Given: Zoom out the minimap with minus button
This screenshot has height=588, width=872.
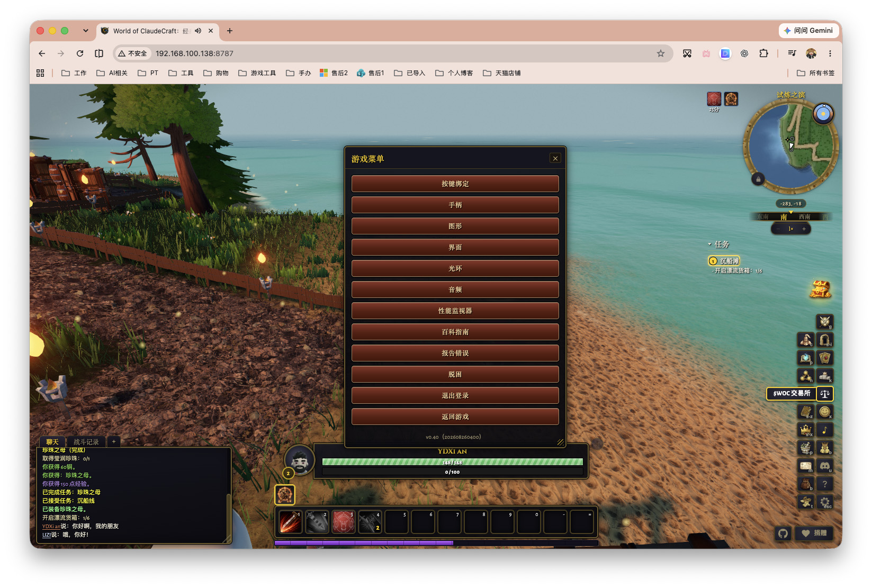Looking at the screenshot, I should click(x=778, y=229).
